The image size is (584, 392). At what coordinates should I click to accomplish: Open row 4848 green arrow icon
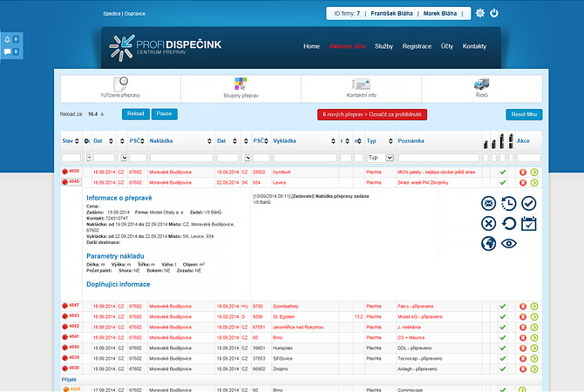534,183
